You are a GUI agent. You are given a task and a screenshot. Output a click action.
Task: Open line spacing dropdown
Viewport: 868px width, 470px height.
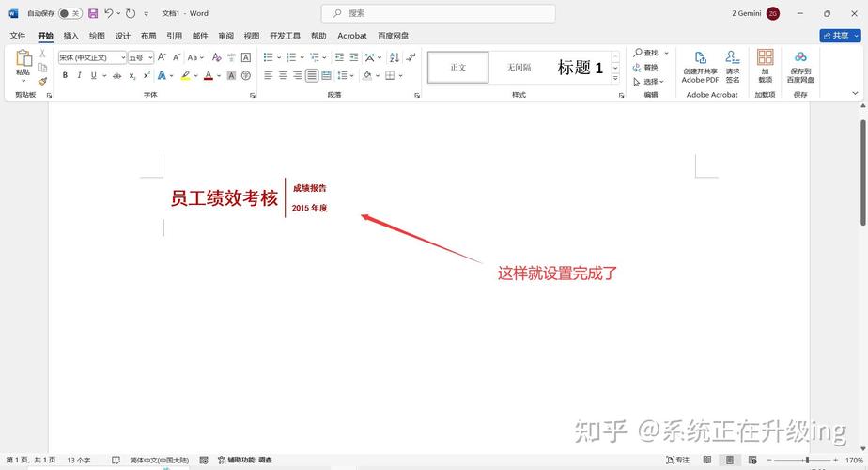tap(346, 75)
